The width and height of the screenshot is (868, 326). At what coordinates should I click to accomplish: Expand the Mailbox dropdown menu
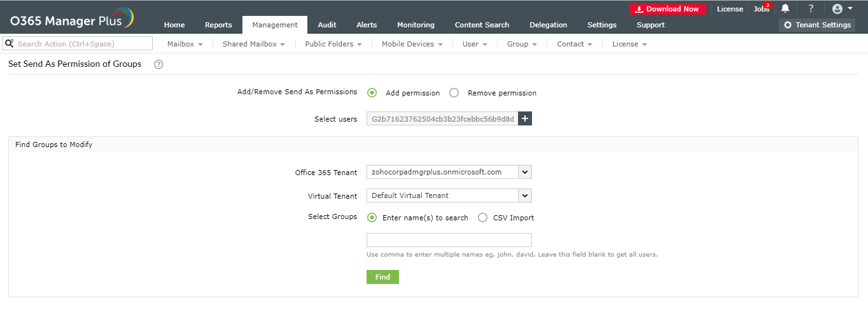point(185,44)
